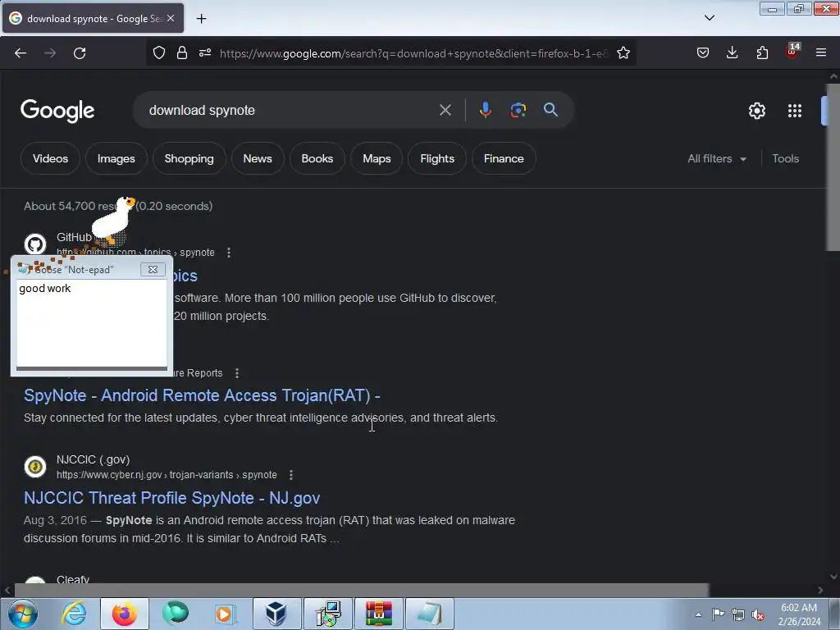Filter results by Images
Screen dimensions: 840x630
click(116, 158)
